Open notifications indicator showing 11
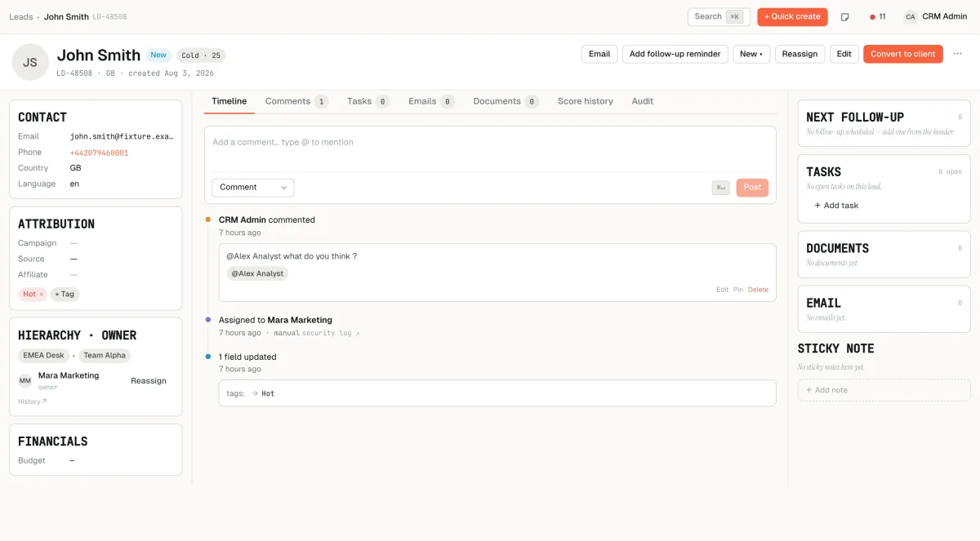The image size is (980, 541). pos(878,17)
